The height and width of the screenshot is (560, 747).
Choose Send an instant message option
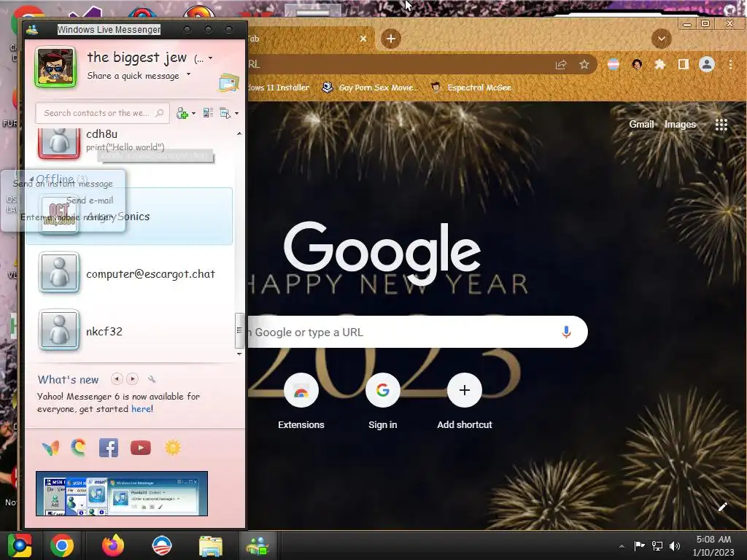tap(63, 183)
